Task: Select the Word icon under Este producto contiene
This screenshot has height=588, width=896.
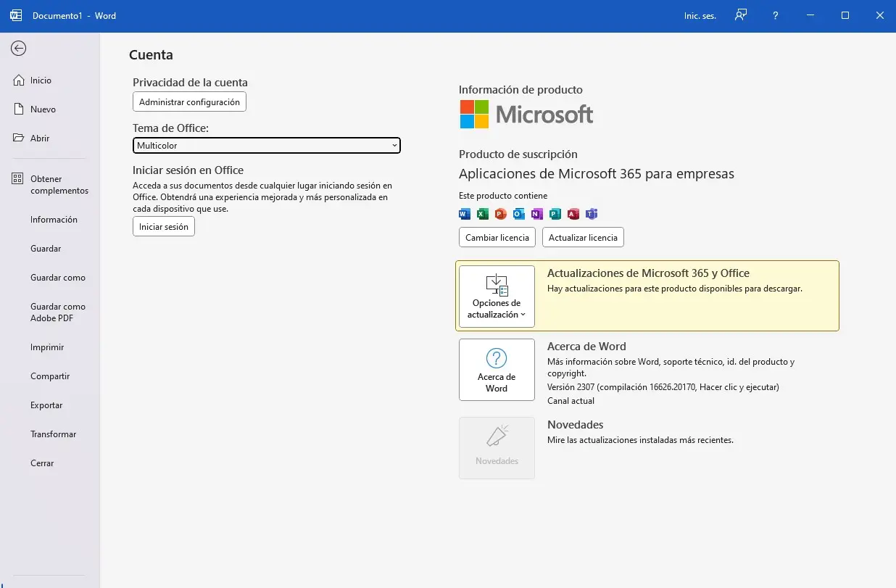Action: click(464, 214)
